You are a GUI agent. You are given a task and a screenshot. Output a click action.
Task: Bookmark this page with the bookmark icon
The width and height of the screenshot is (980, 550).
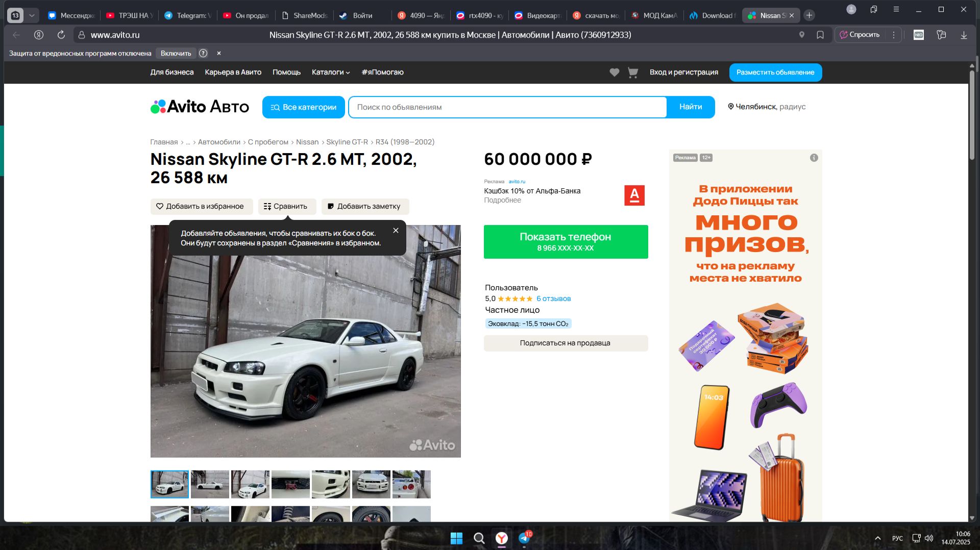click(820, 35)
